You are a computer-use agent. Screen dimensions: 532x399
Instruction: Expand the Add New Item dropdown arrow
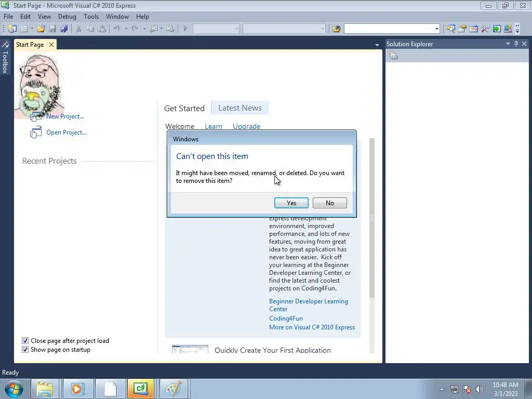[x=32, y=29]
